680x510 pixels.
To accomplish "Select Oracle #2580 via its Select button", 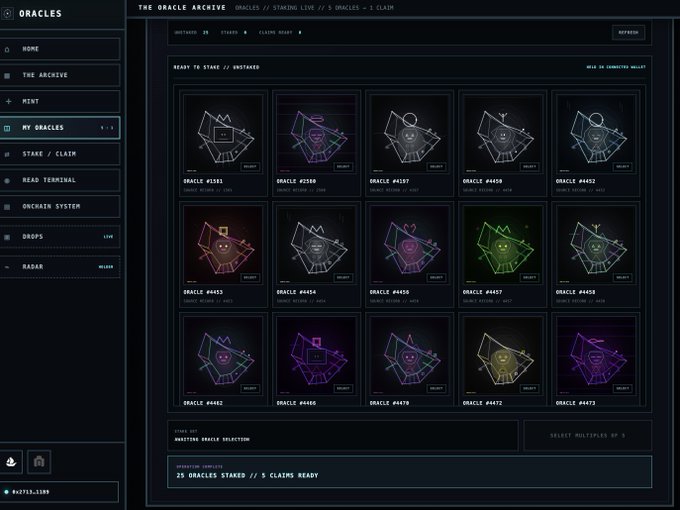I will (x=343, y=167).
